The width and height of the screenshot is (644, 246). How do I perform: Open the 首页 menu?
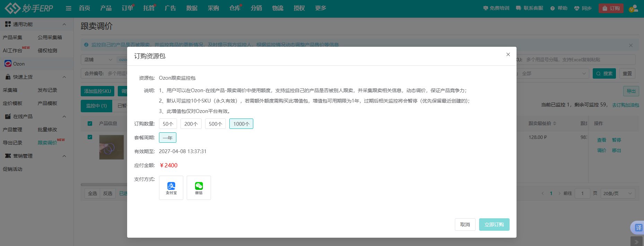point(85,8)
